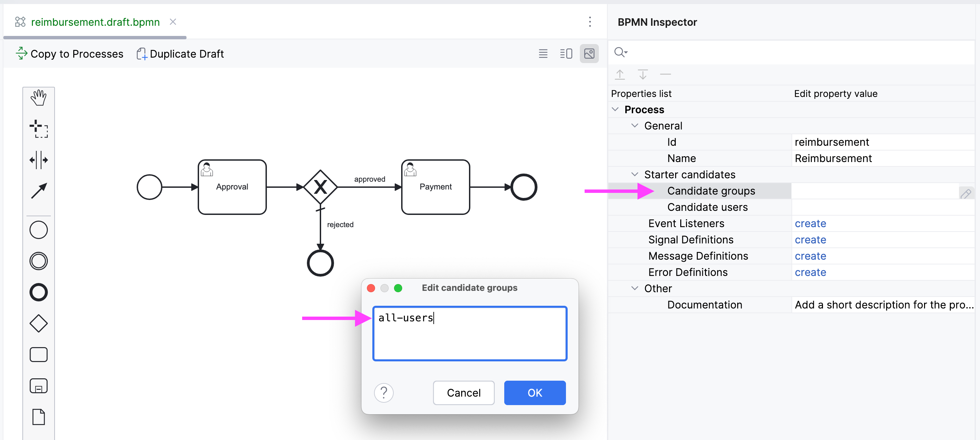
Task: Open the editor tab options menu
Action: pyautogui.click(x=590, y=22)
